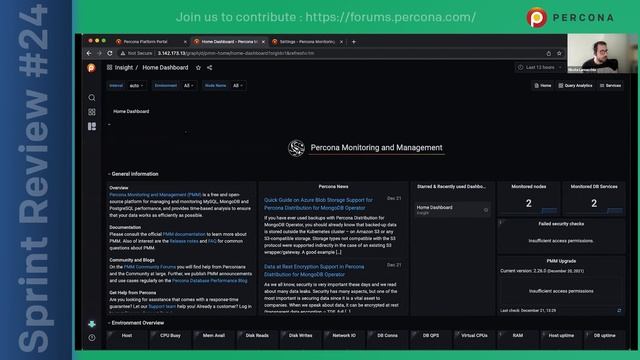Viewport: 640px width, 360px height.
Task: Click the Failed security checks panel title
Action: (x=561, y=224)
